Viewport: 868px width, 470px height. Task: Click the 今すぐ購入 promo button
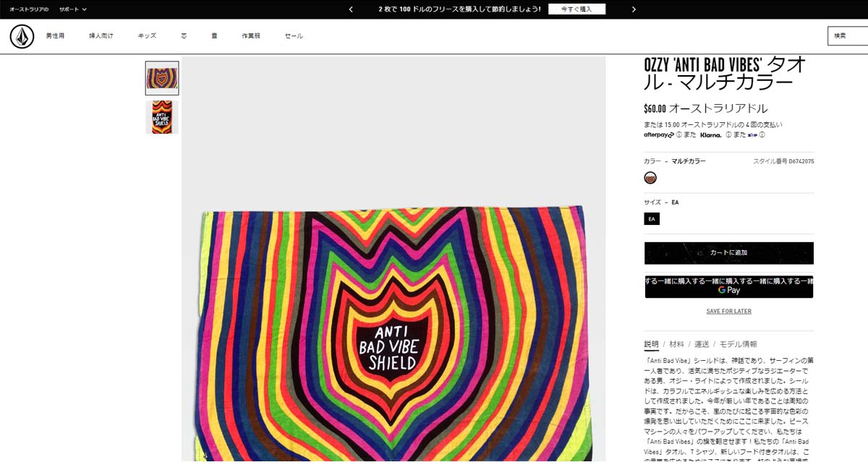[x=576, y=9]
